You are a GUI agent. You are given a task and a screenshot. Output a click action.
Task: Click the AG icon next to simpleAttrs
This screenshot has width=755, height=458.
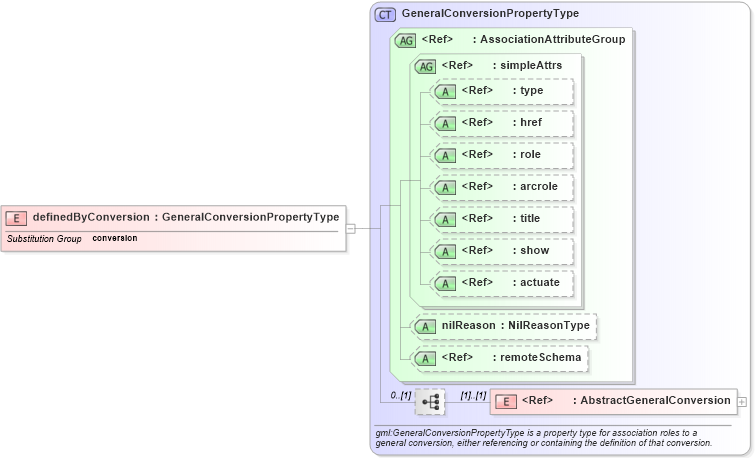point(426,66)
